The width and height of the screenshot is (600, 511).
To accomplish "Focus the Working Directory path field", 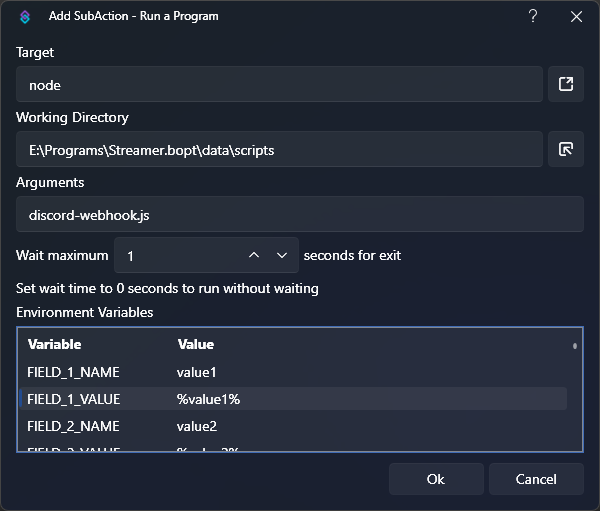I will click(279, 150).
